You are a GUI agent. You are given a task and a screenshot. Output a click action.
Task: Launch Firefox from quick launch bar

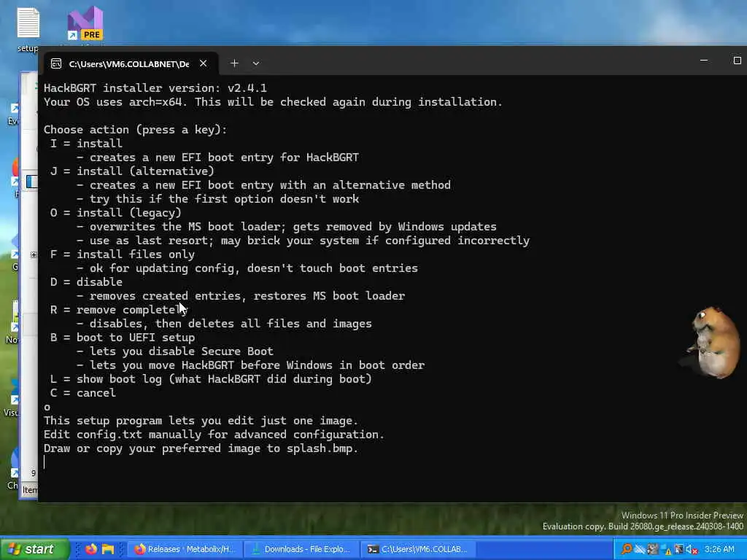tap(91, 549)
